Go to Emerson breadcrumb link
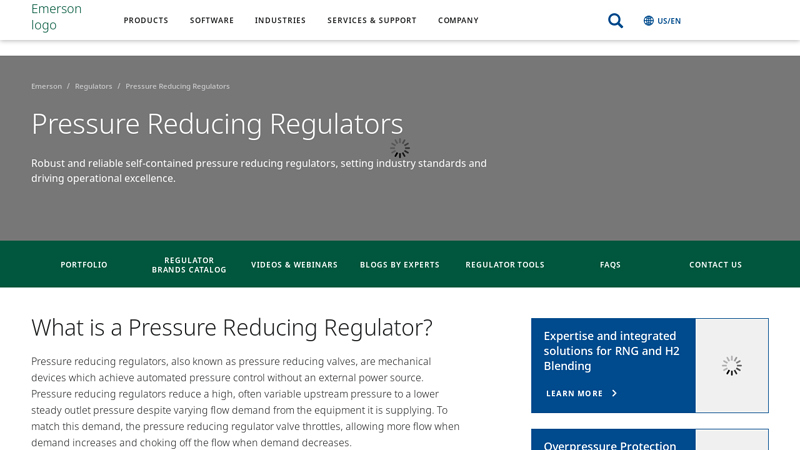This screenshot has width=800, height=450. click(x=46, y=86)
